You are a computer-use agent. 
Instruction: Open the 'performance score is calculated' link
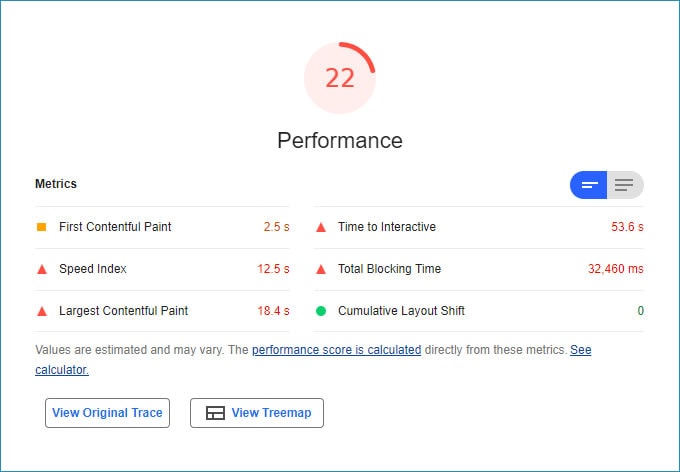pos(337,350)
